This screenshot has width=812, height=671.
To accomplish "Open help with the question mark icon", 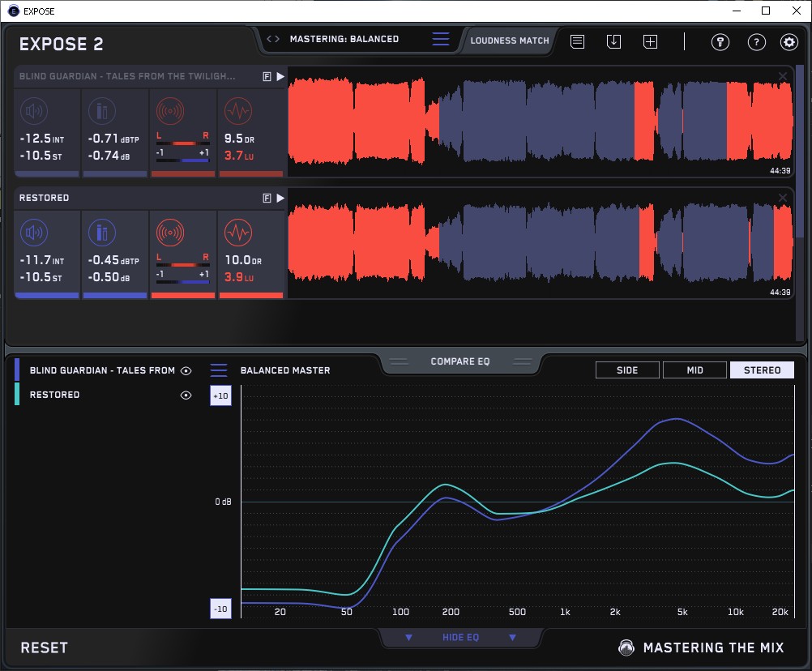I will coord(757,42).
